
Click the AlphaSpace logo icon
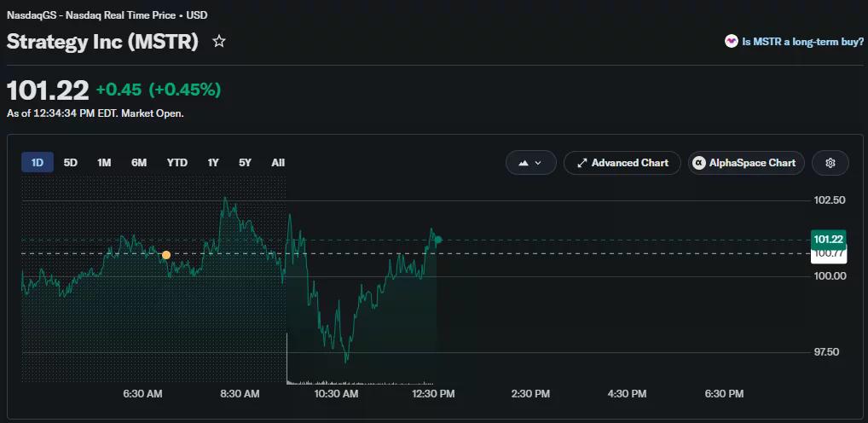click(699, 163)
